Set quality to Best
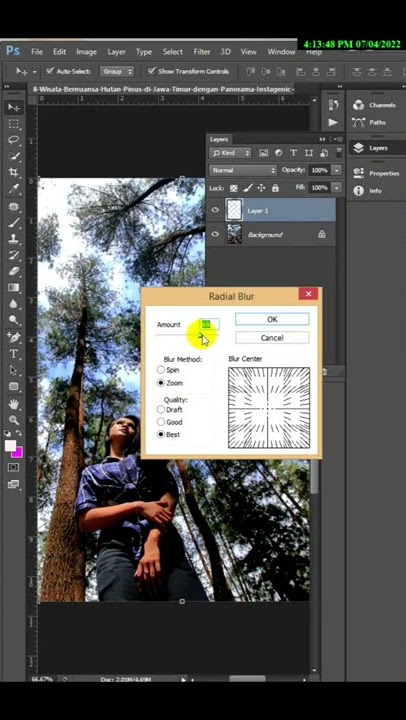Viewport: 406px width, 720px height. (x=161, y=434)
